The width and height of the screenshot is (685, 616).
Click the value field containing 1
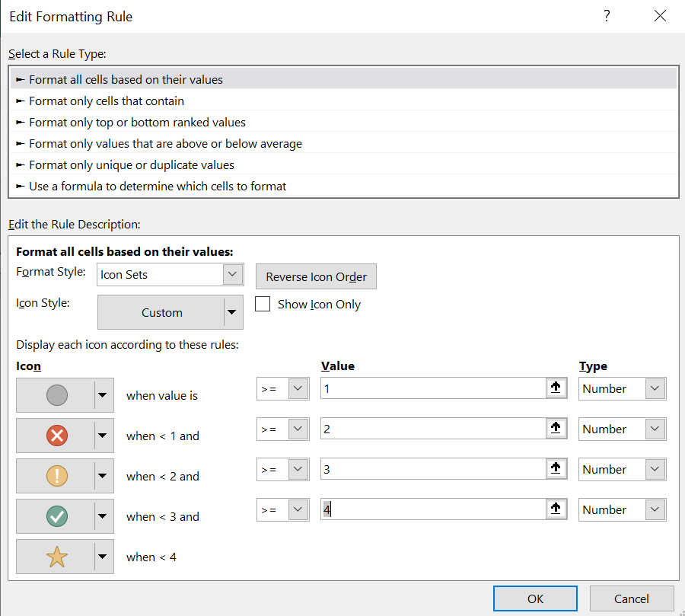433,388
